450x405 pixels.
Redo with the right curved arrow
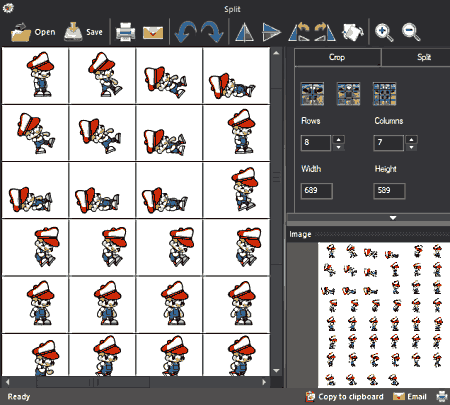tap(212, 32)
